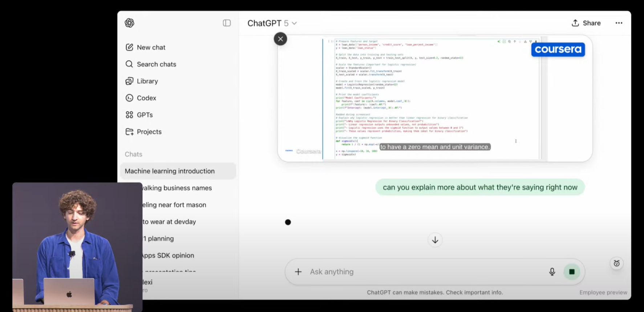Click the coursera logo badge
The width and height of the screenshot is (644, 312).
[x=558, y=49]
